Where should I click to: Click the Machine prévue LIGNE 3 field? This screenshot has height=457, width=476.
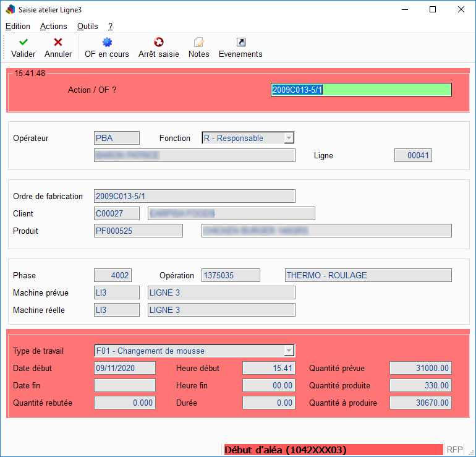point(221,293)
